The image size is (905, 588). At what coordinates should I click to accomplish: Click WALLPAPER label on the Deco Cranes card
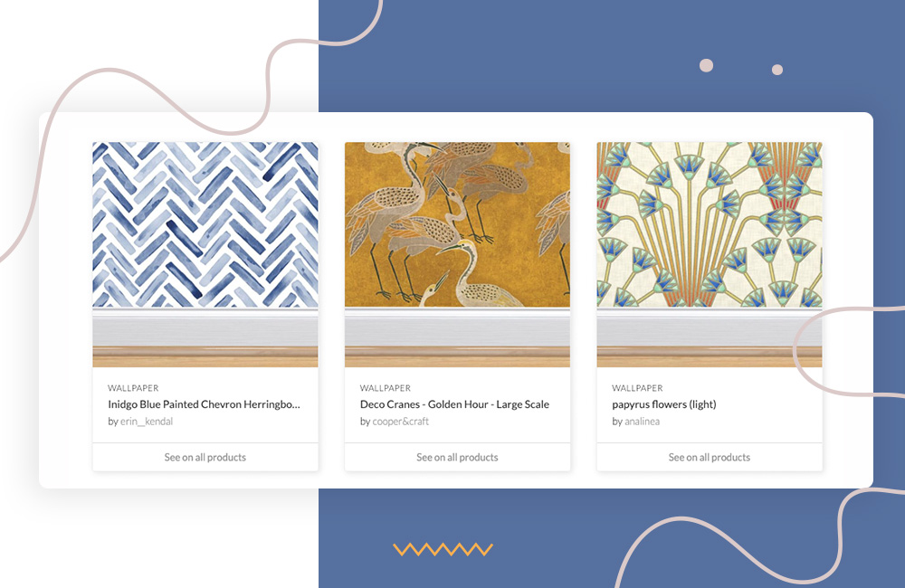[385, 388]
